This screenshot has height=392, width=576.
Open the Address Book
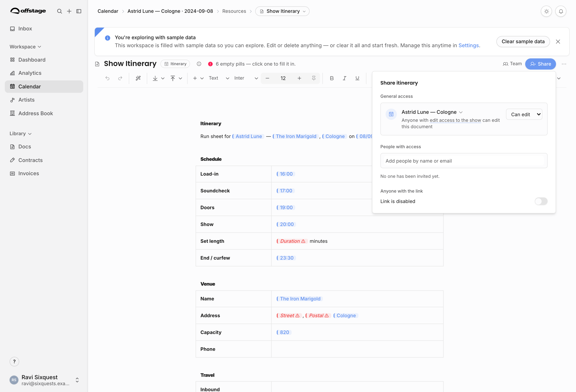(x=44, y=113)
